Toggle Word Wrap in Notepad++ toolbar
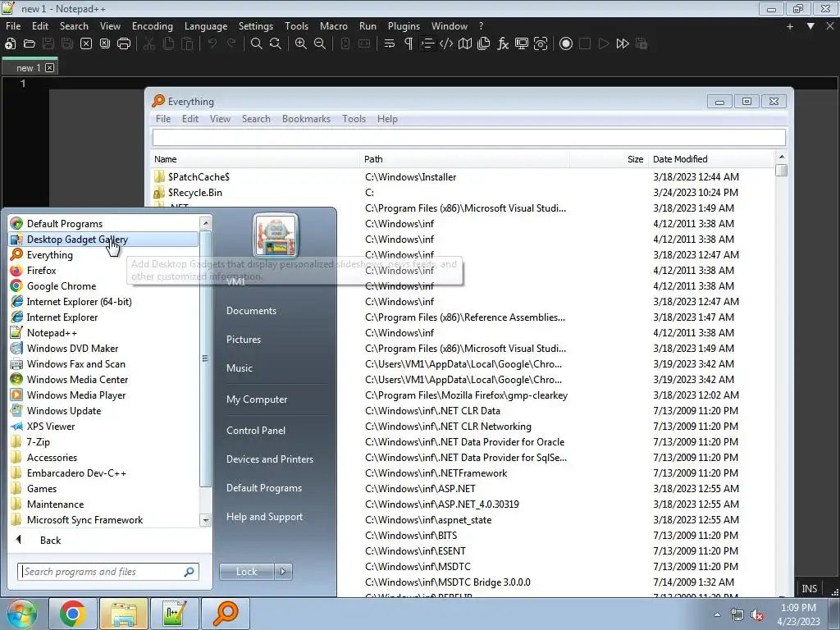 click(x=390, y=44)
